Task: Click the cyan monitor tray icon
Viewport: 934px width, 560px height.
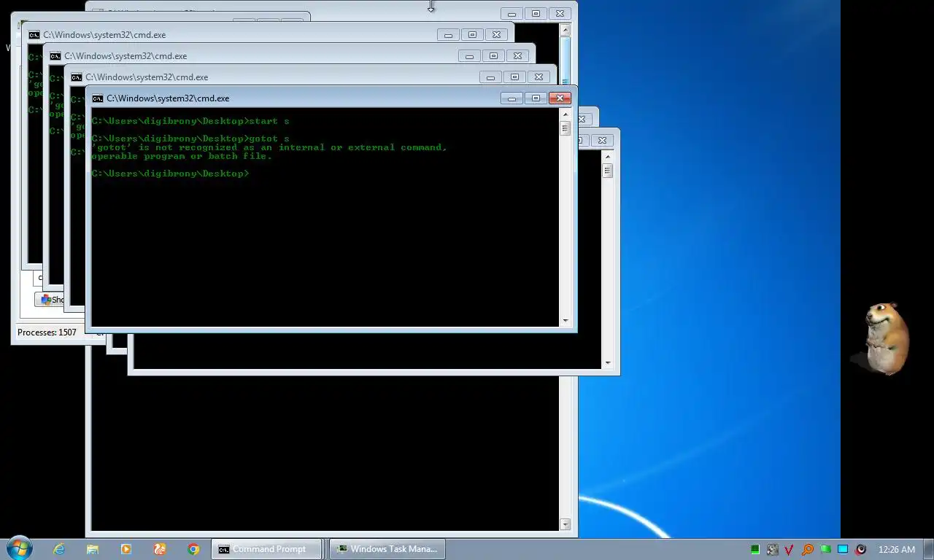Action: tap(843, 549)
